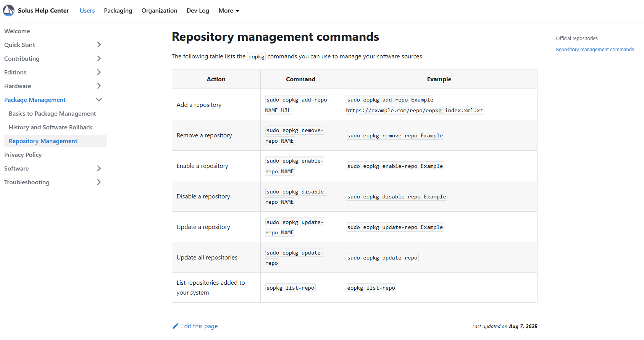The width and height of the screenshot is (644, 340).
Task: Open the More dropdown menu
Action: (229, 11)
